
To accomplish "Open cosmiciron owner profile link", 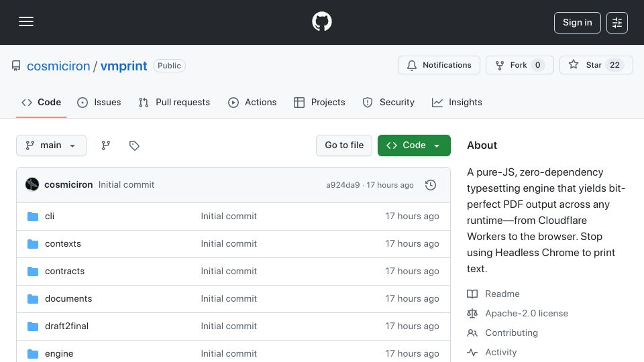I will (58, 66).
